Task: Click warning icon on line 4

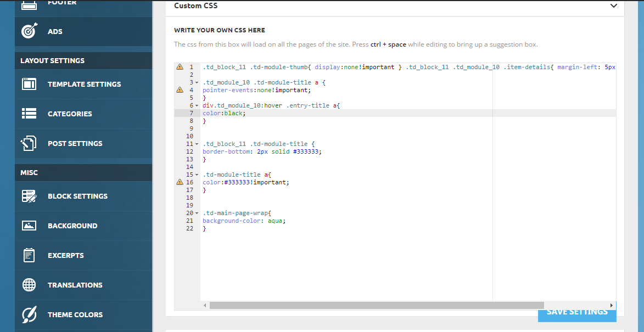Action: [180, 90]
